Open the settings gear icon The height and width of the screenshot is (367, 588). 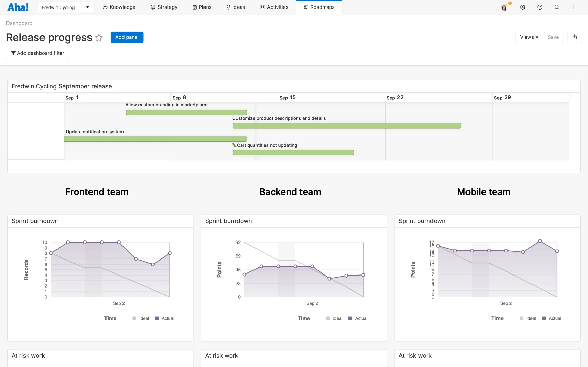coord(523,7)
